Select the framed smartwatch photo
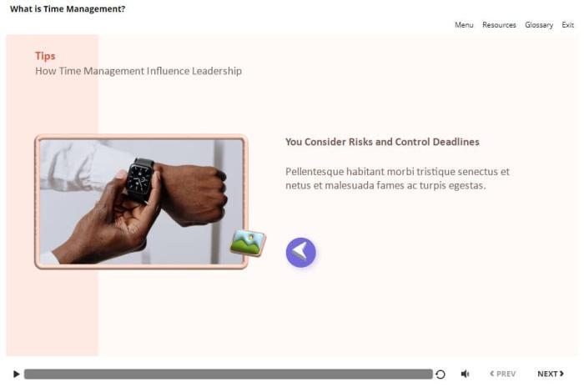 (x=141, y=201)
